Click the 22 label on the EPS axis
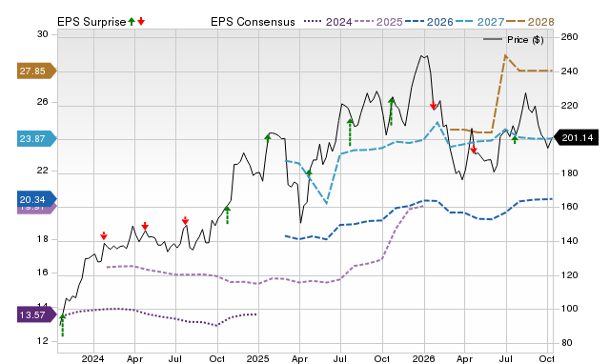The width and height of the screenshot is (610, 364). click(x=42, y=171)
